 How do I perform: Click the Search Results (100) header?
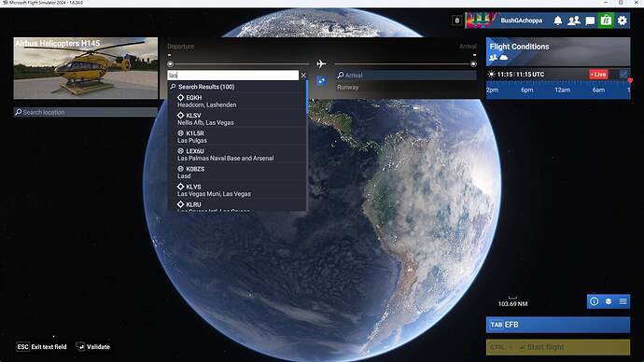pos(206,87)
